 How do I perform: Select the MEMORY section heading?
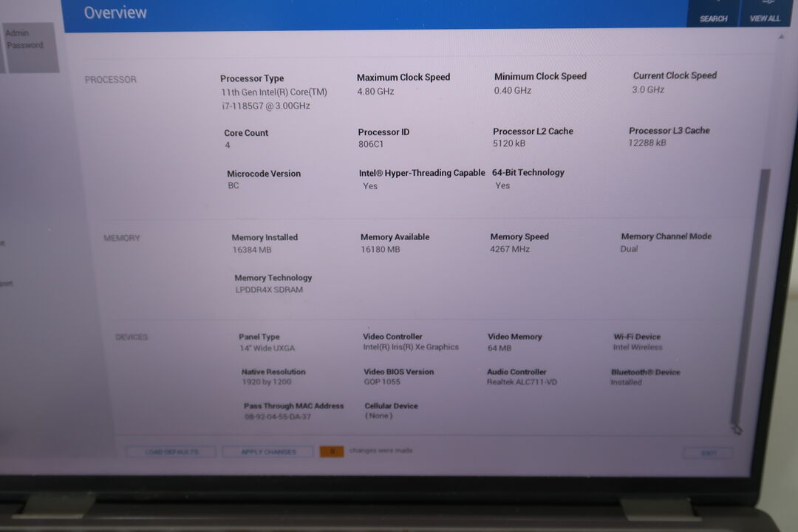[x=122, y=238]
